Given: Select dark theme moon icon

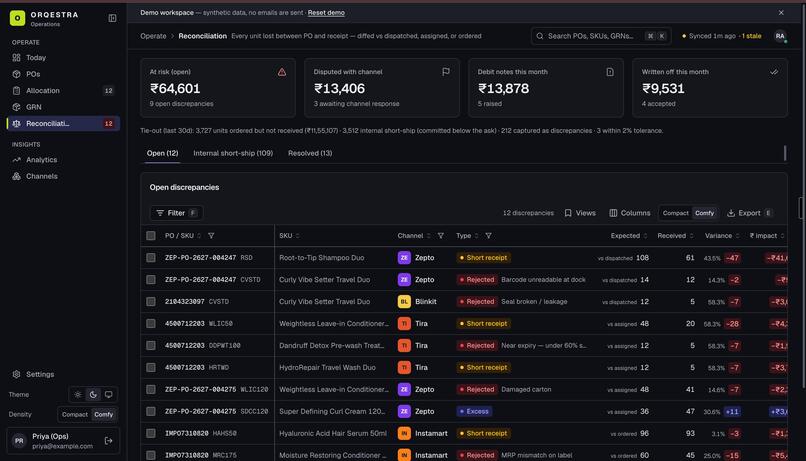Looking at the screenshot, I should (93, 395).
